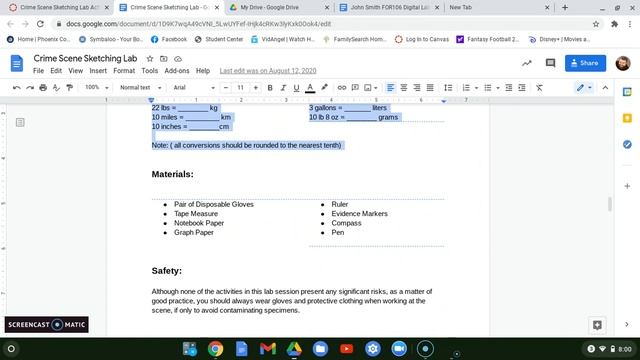The height and width of the screenshot is (360, 640).
Task: Click the Redo icon in toolbar
Action: tap(30, 88)
